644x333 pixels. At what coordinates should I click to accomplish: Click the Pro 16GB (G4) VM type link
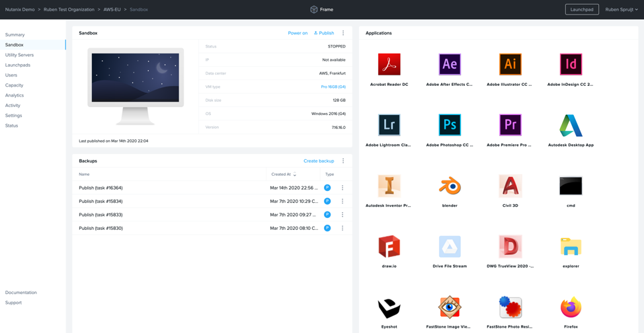(333, 87)
